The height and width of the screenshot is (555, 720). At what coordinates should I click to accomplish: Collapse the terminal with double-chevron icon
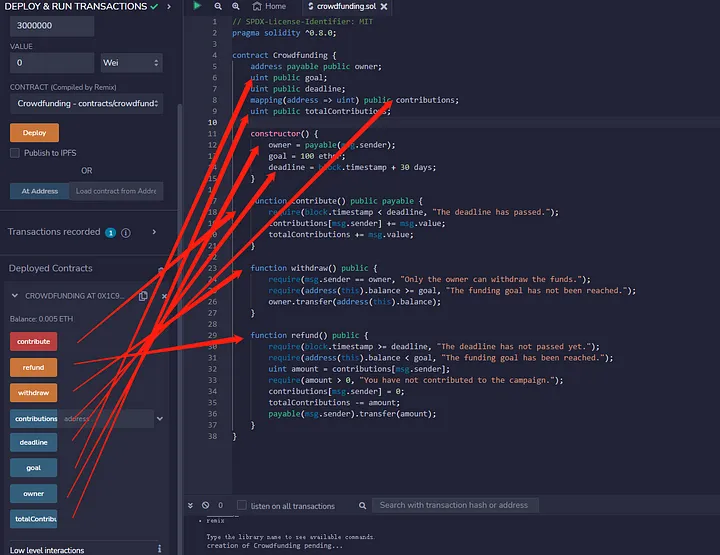click(192, 505)
